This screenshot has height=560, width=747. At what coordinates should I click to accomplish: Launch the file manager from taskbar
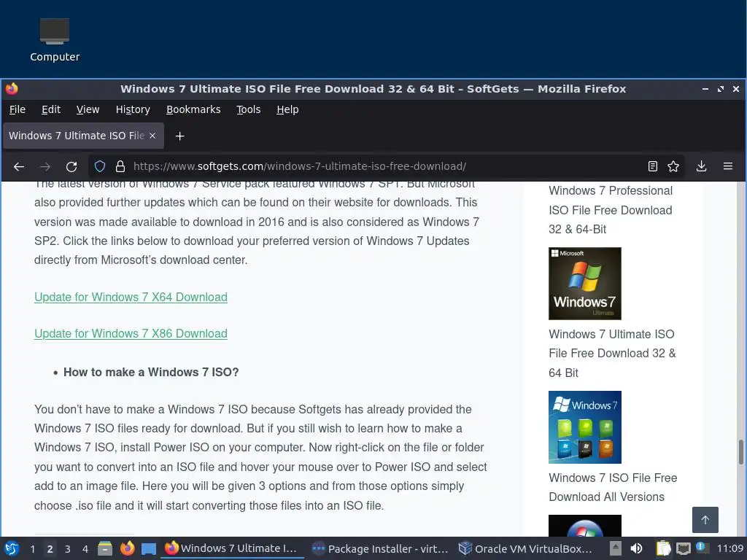(x=105, y=548)
